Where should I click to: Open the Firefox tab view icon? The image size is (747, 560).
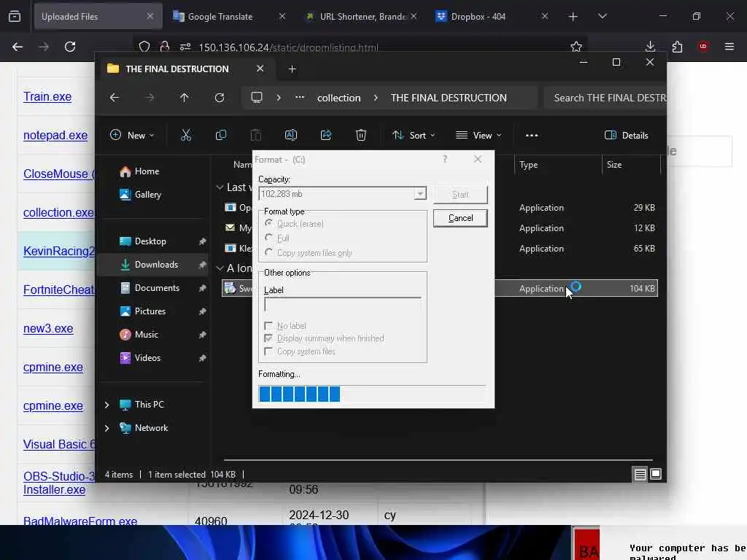point(15,17)
